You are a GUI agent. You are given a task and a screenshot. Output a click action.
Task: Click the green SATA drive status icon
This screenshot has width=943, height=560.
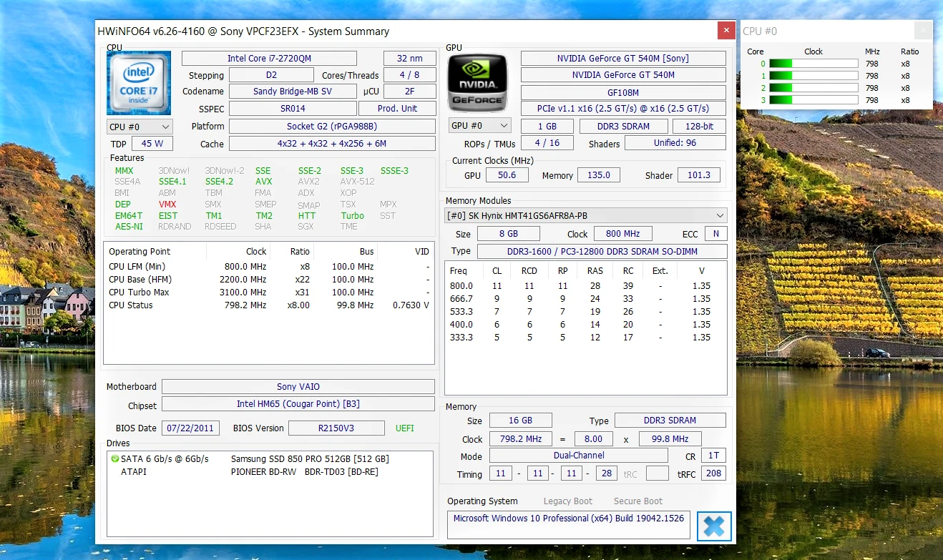pyautogui.click(x=114, y=458)
